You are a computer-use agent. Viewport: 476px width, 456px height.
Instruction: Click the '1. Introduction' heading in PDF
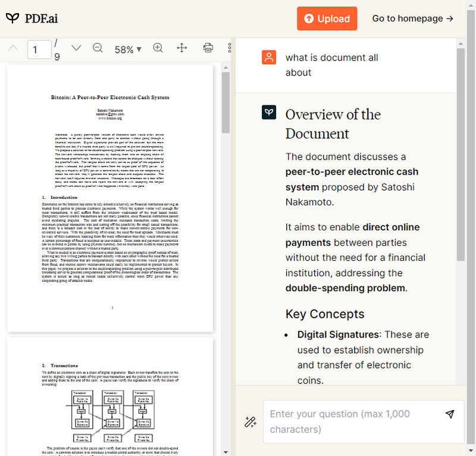[59, 198]
